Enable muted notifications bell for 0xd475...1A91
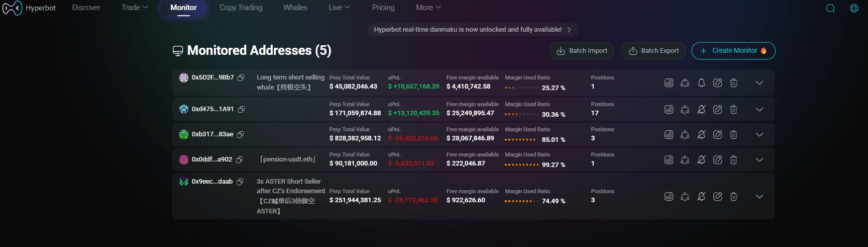The height and width of the screenshot is (247, 868). pos(701,110)
